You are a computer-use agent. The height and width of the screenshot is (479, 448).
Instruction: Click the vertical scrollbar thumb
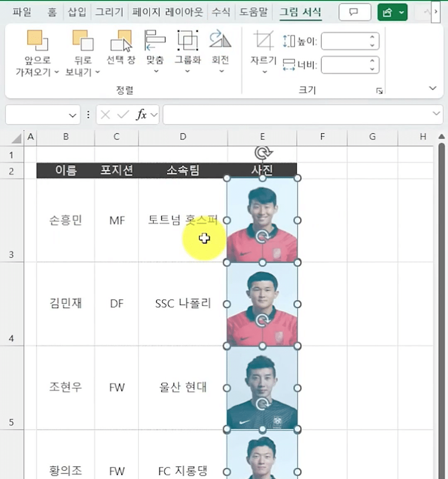[442, 310]
